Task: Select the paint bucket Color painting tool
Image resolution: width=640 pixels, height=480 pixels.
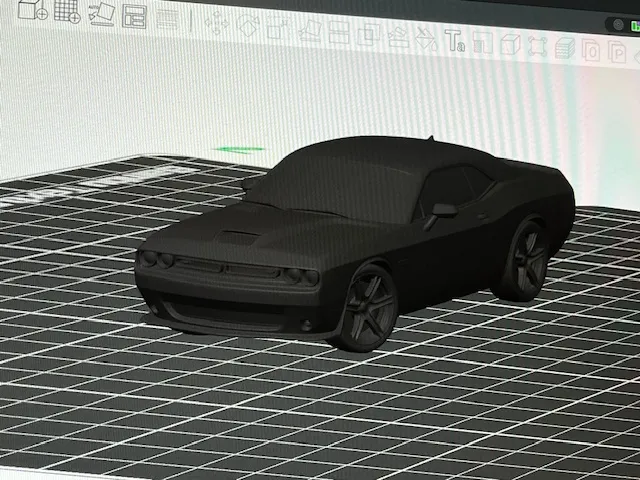Action: pyautogui.click(x=427, y=40)
